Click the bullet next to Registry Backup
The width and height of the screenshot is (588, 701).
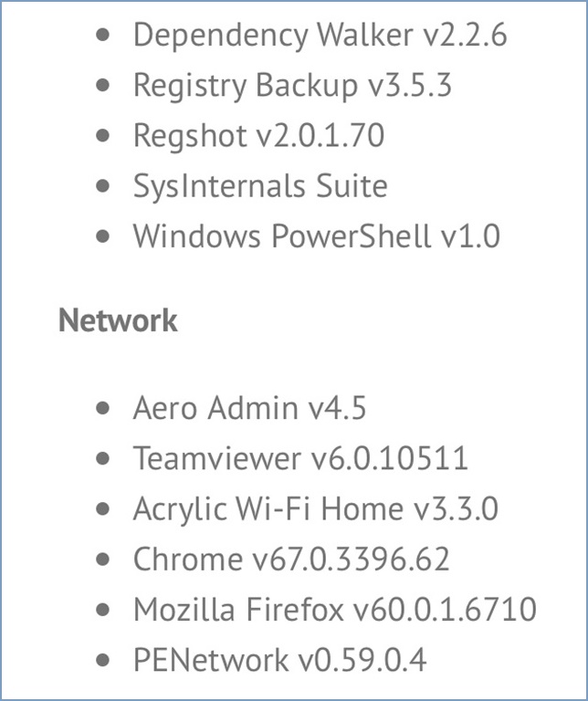[x=103, y=86]
